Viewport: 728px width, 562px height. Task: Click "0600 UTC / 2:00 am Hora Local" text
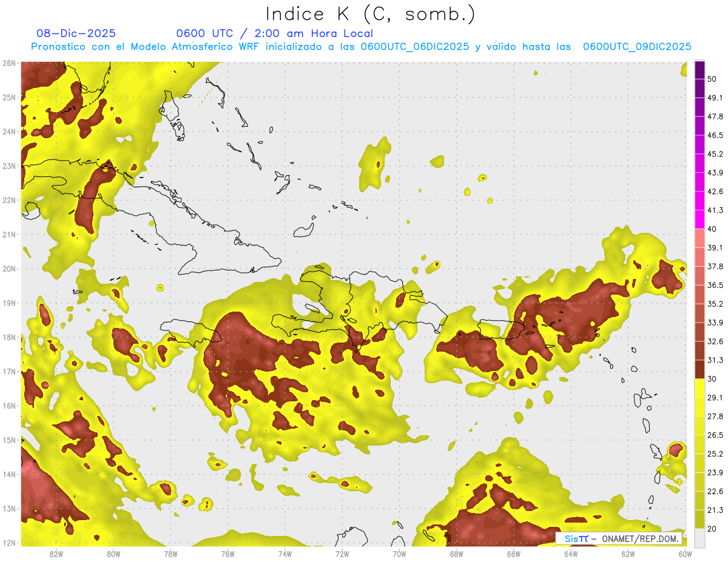tap(275, 33)
